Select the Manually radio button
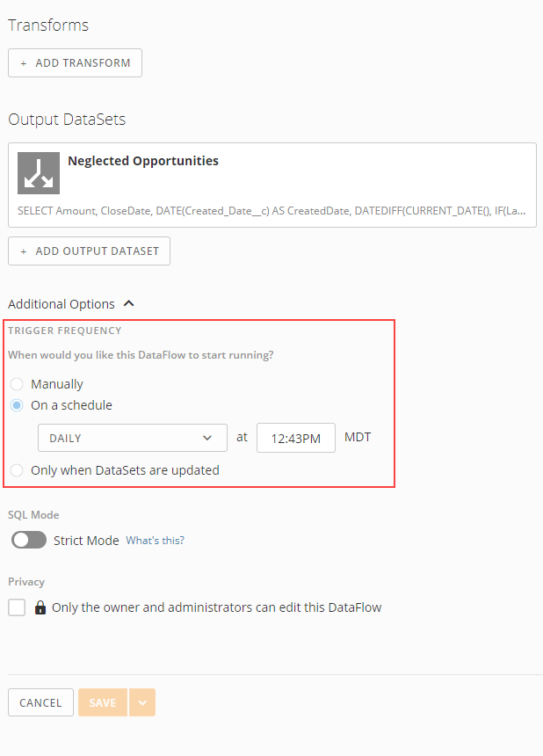This screenshot has height=756, width=543. [17, 384]
